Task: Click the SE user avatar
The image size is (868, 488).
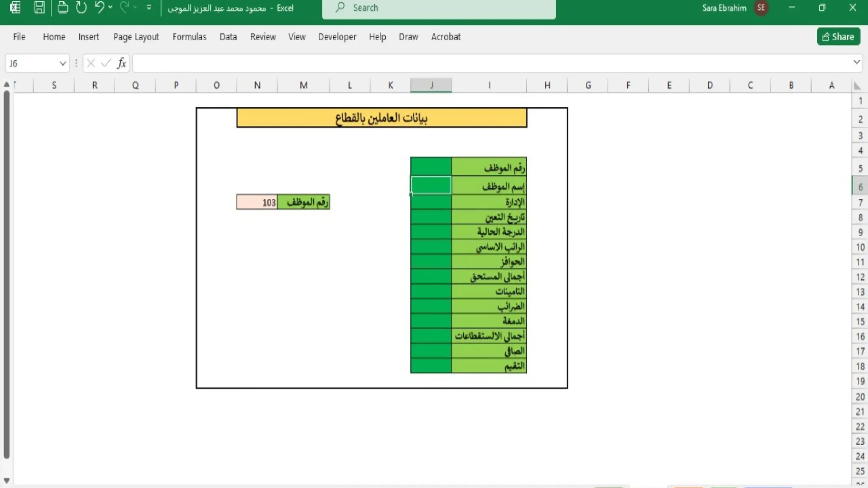Action: [x=761, y=8]
